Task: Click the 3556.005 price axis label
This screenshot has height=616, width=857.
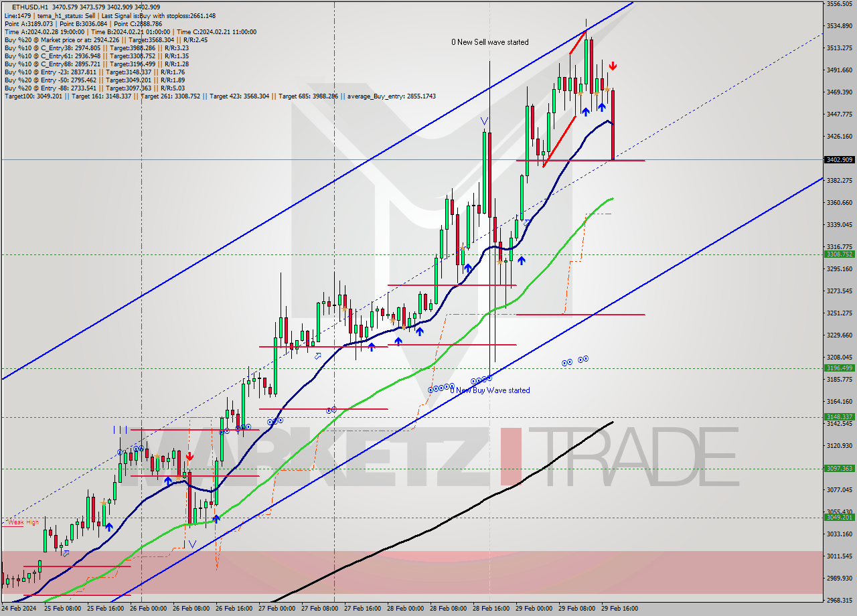Action: (x=840, y=4)
